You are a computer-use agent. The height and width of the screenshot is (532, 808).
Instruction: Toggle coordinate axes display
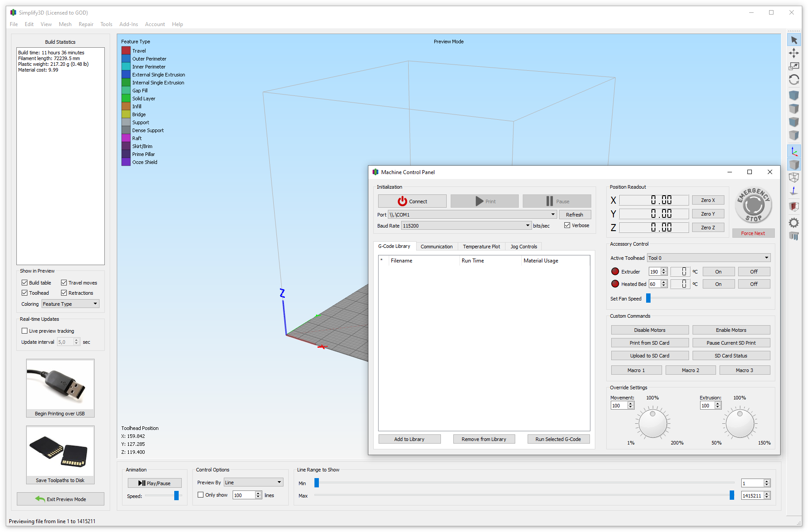(x=794, y=152)
